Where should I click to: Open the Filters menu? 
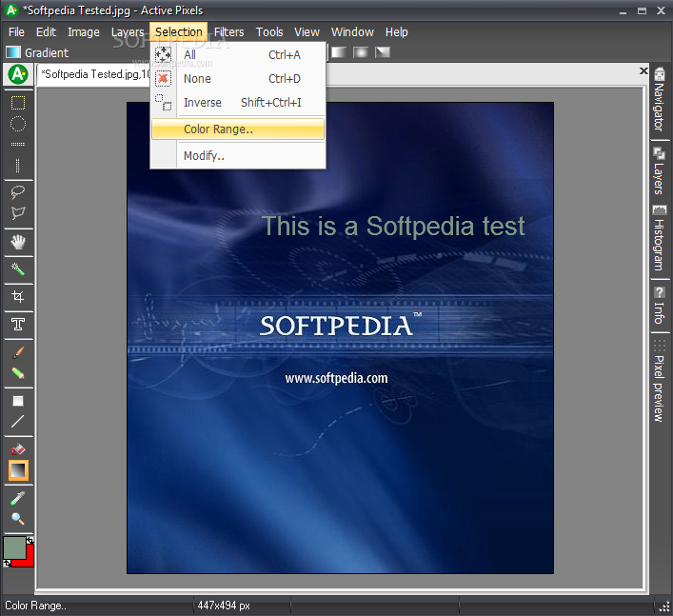click(x=228, y=32)
